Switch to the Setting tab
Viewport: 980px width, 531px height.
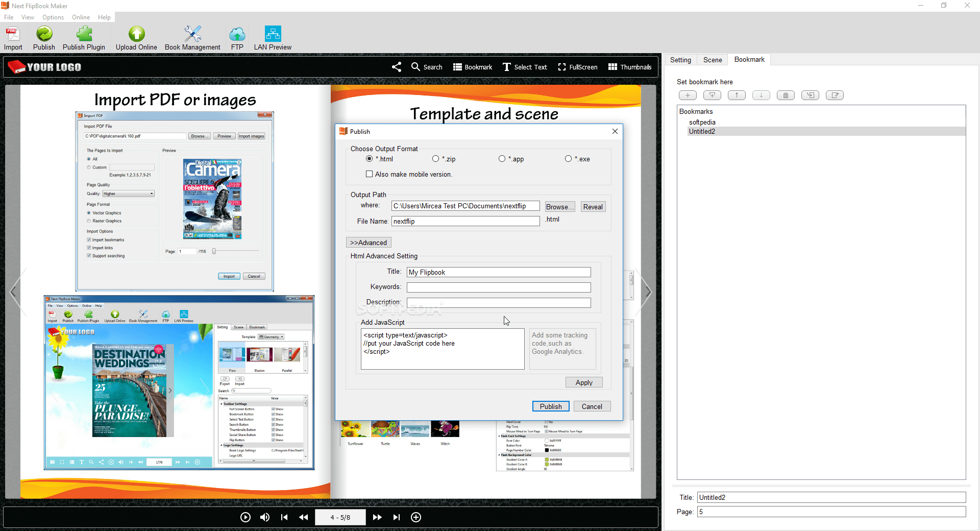tap(680, 60)
